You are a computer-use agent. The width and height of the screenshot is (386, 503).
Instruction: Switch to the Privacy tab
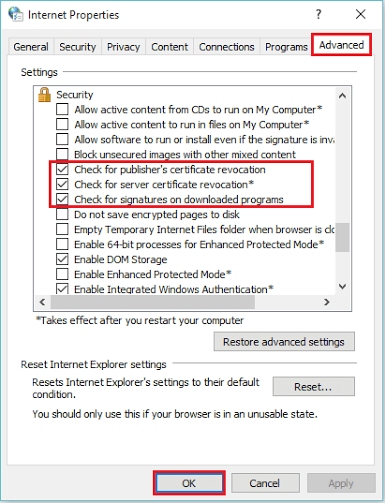click(123, 47)
